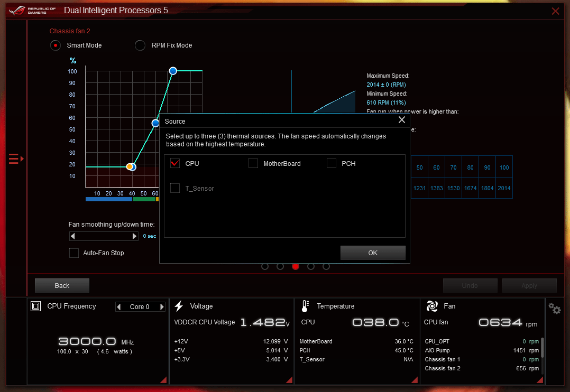This screenshot has width=570, height=392.
Task: Click the Voltage lightning bolt icon
Action: pyautogui.click(x=179, y=306)
